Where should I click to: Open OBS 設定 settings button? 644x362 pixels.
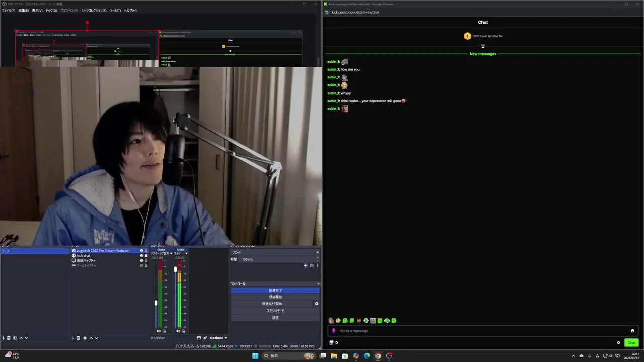pos(275,318)
